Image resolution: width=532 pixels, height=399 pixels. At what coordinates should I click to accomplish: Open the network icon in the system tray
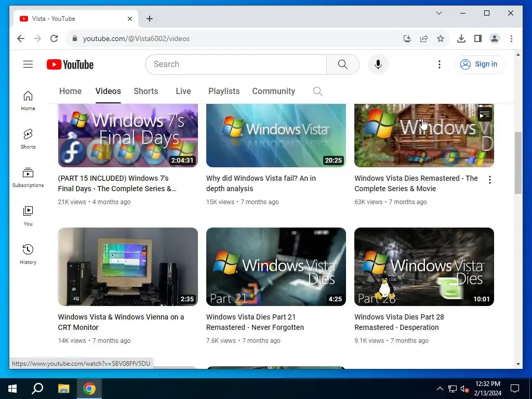453,389
